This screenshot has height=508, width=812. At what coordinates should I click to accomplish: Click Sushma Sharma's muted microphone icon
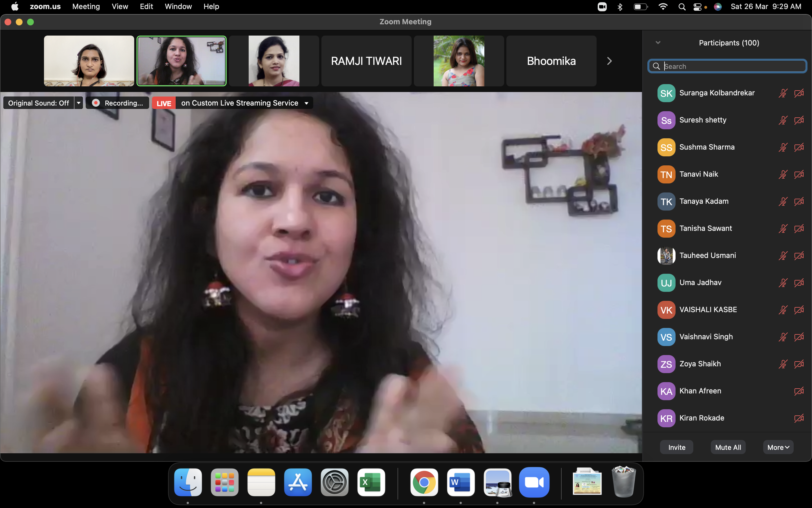(x=783, y=147)
